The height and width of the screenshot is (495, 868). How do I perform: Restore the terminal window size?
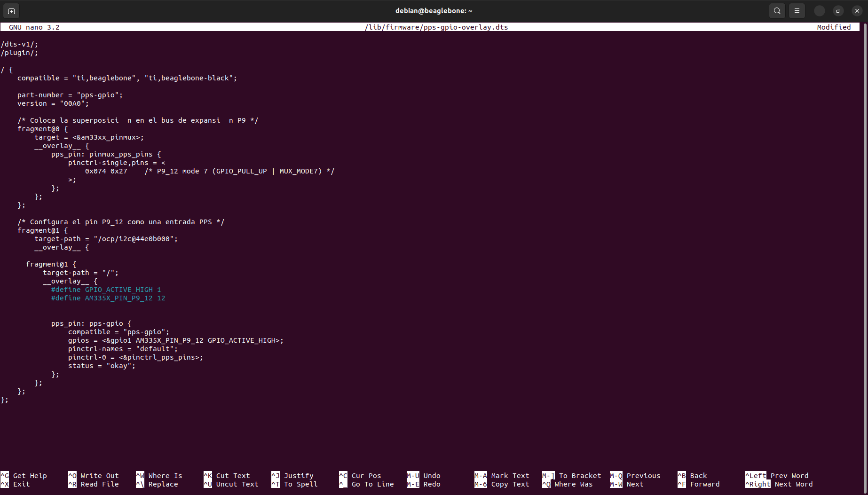point(838,11)
